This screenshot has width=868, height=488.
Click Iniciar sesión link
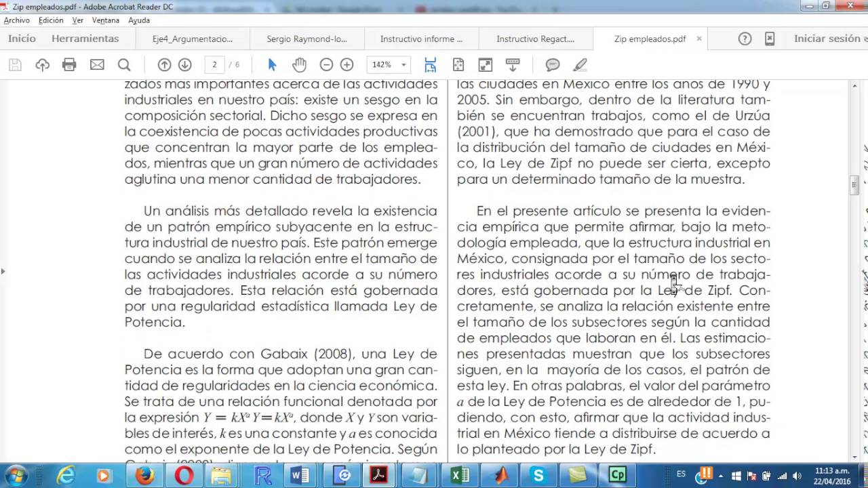828,39
